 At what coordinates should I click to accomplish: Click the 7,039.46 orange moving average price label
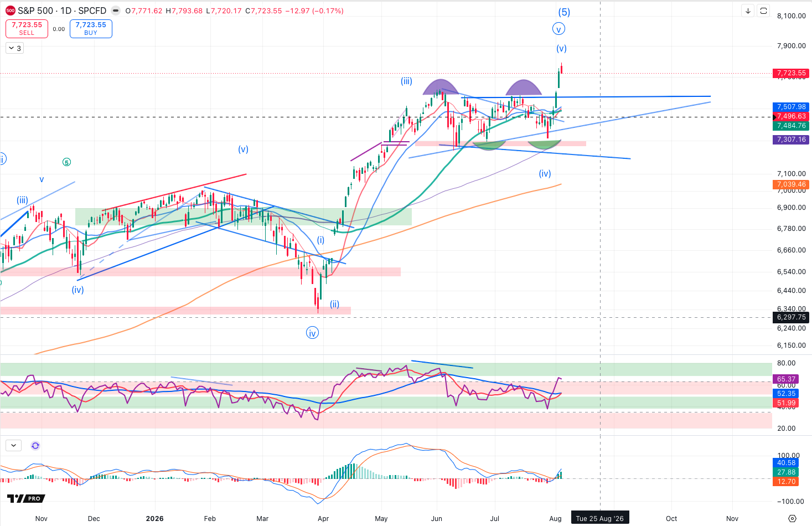[791, 184]
